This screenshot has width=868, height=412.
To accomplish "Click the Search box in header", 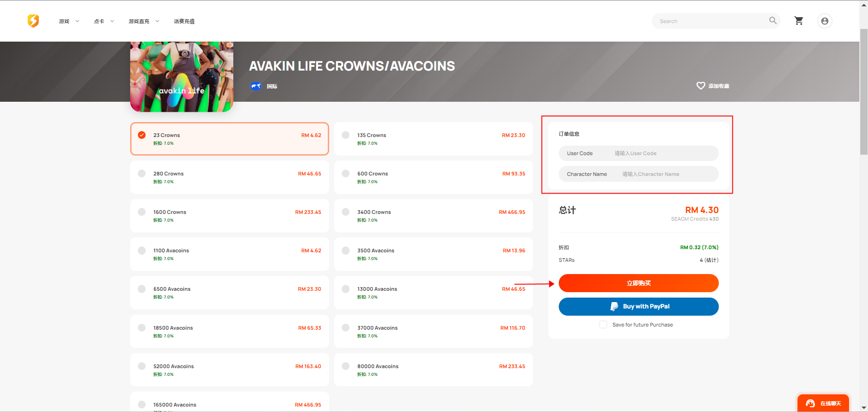I will click(x=716, y=21).
